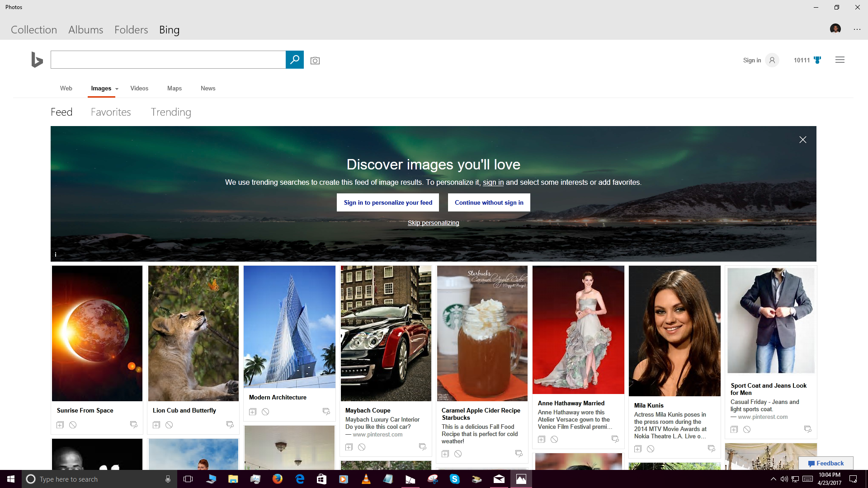Switch to the Collection tab
Screen dimensions: 868x488
pos(34,30)
